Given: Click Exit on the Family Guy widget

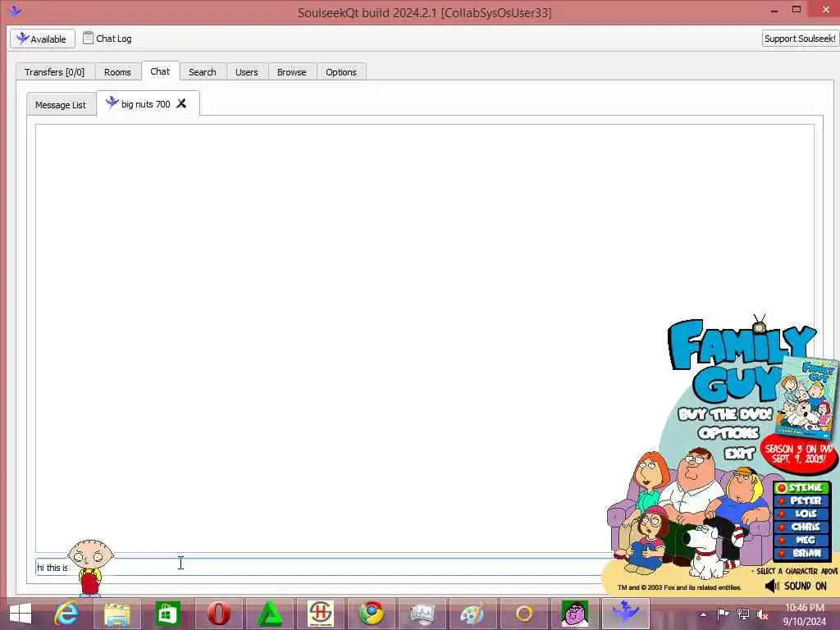Looking at the screenshot, I should pos(739,454).
